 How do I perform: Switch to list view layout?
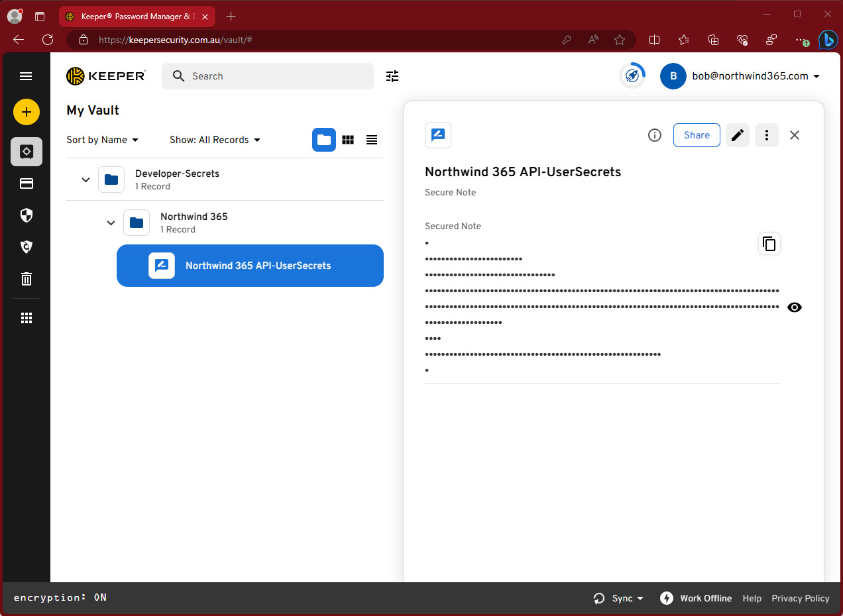(x=372, y=140)
